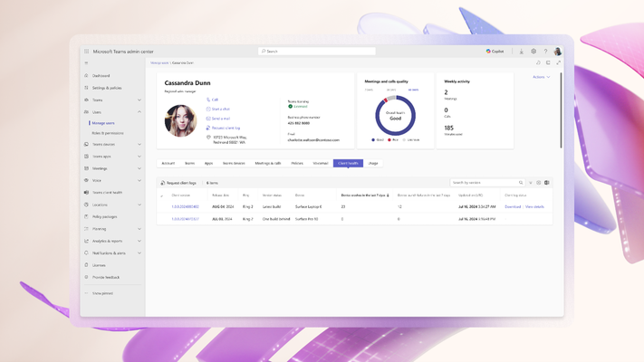
Task: Expand the Actions dropdown
Action: pyautogui.click(x=541, y=77)
